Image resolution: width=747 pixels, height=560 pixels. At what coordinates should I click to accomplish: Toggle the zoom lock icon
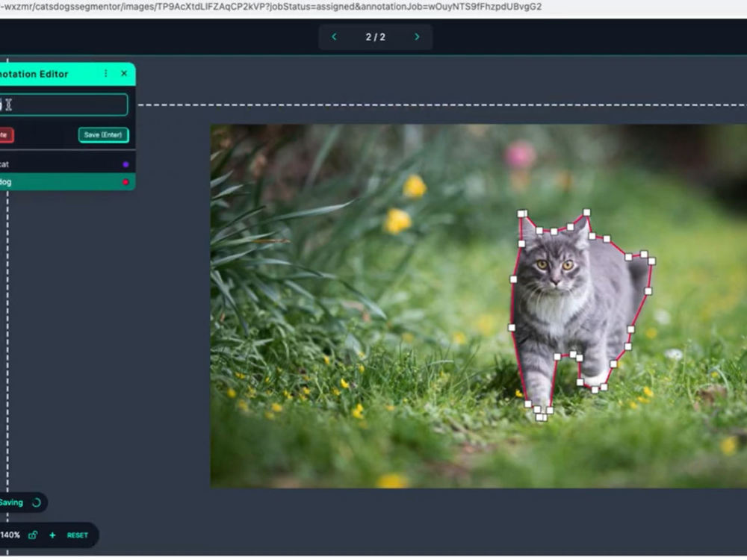tap(32, 535)
